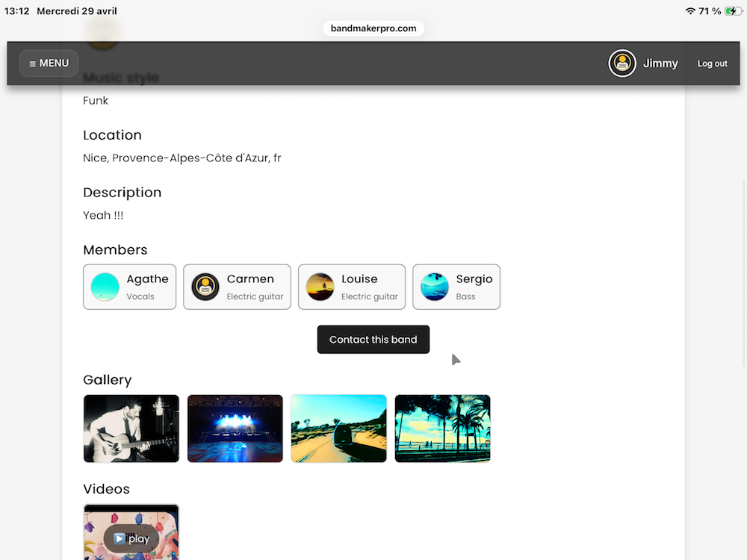Open Agathe's member card
Image resolution: width=747 pixels, height=560 pixels.
pos(129,287)
